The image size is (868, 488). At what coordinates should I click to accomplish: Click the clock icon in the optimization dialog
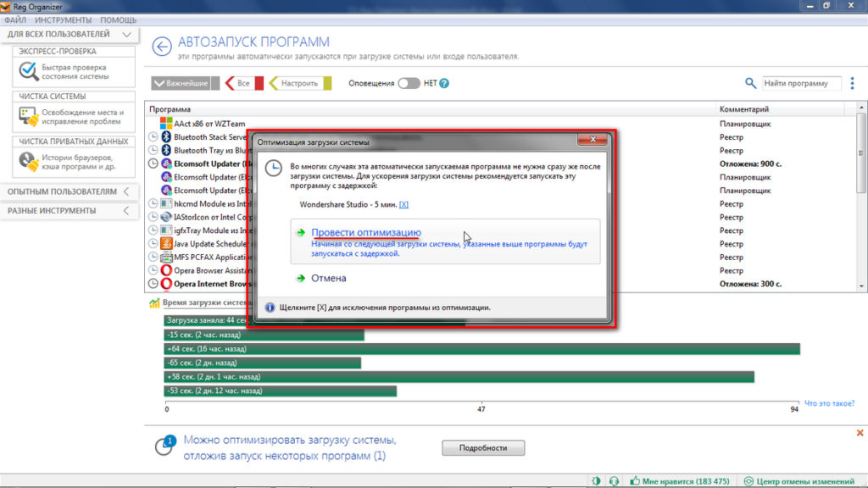click(x=273, y=169)
